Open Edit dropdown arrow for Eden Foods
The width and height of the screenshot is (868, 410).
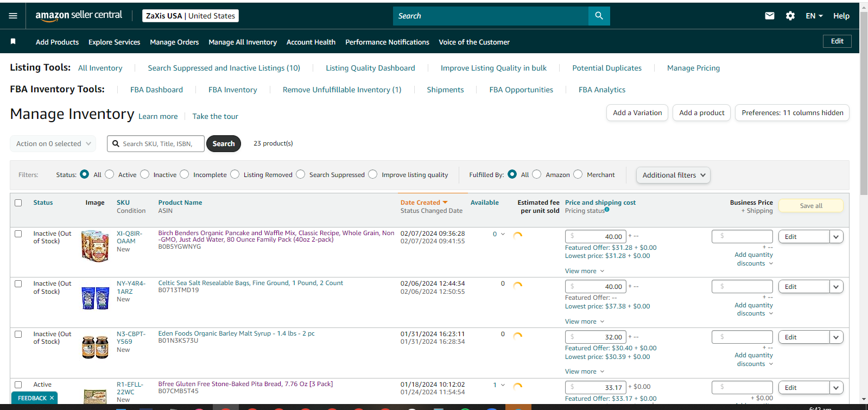[837, 337]
